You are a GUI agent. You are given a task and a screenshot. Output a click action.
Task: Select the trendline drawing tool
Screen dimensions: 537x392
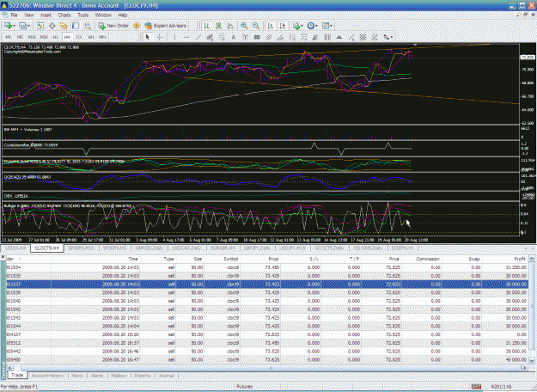tap(198, 37)
